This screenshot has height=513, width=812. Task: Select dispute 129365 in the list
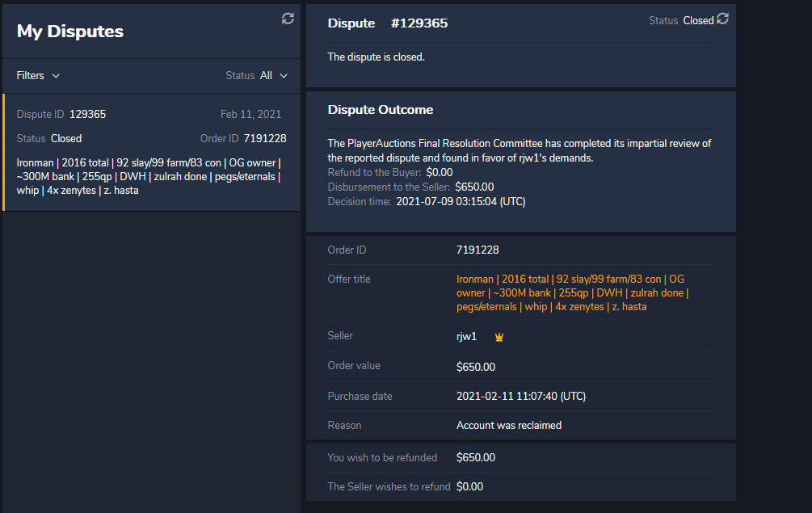pos(152,152)
